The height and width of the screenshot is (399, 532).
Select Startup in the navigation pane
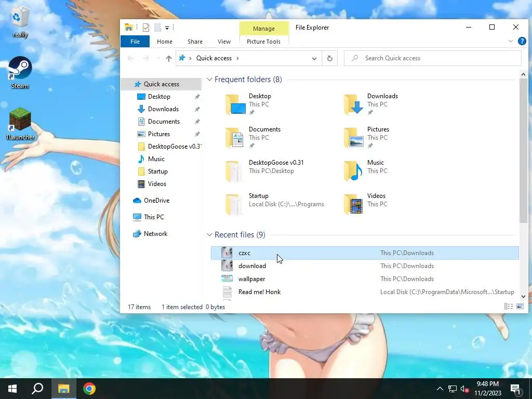(x=158, y=171)
